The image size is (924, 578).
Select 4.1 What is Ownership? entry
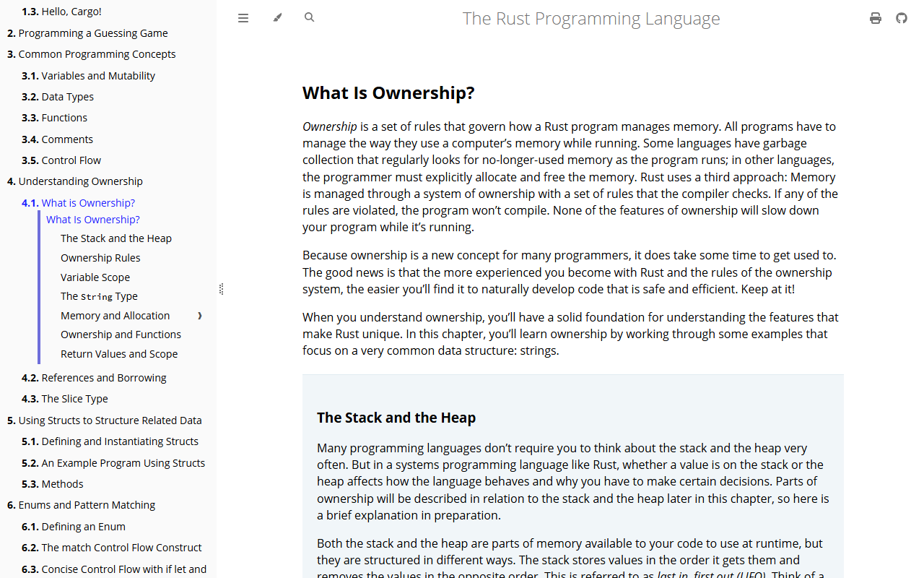(78, 203)
